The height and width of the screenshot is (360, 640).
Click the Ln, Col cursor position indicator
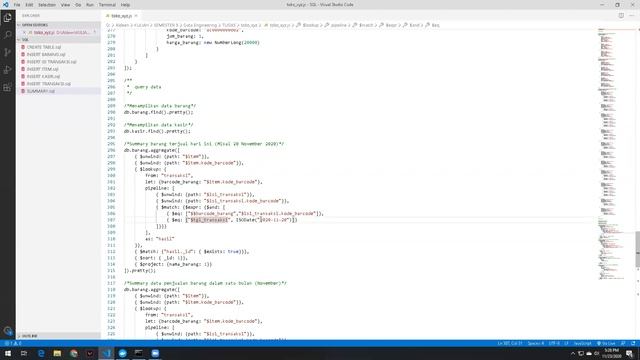coord(510,343)
